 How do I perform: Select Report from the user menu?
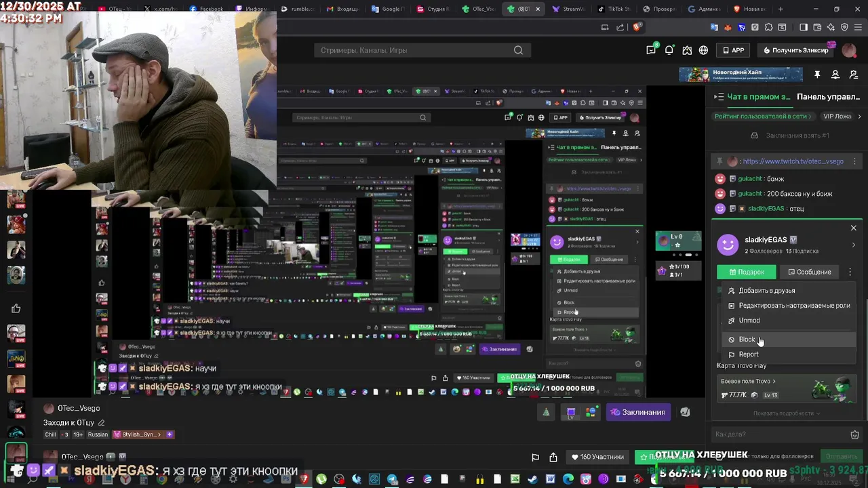pos(790,354)
